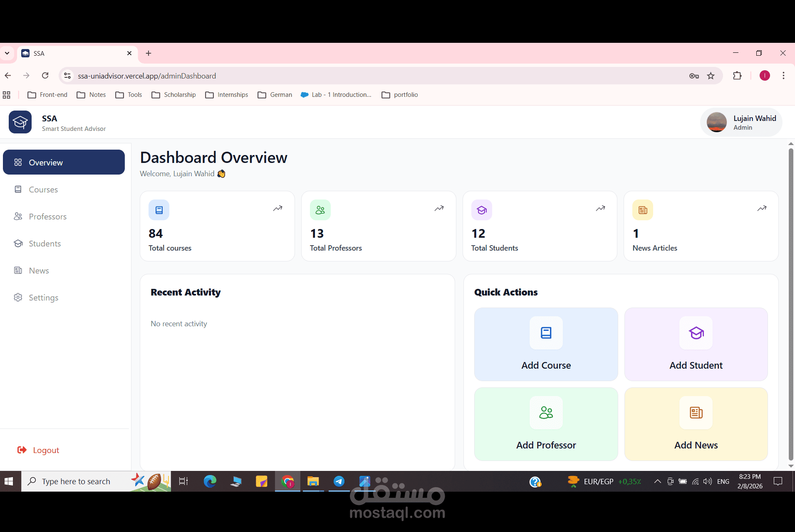
Task: Click the browser forward arrow
Action: point(26,76)
